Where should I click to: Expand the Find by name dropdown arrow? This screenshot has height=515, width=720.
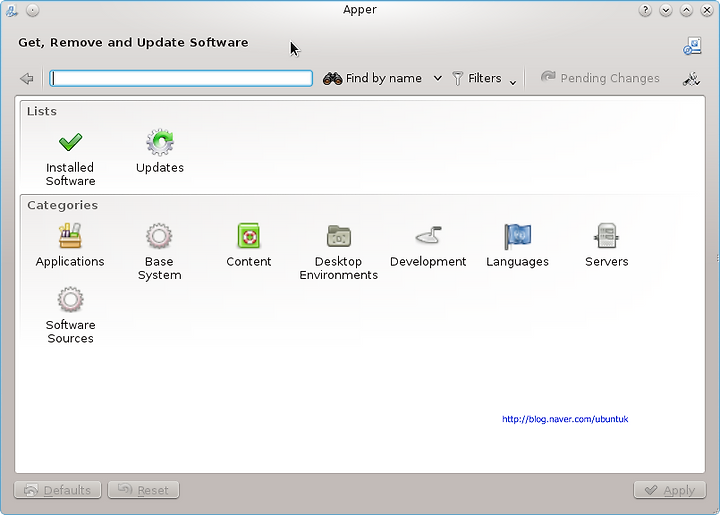(438, 78)
